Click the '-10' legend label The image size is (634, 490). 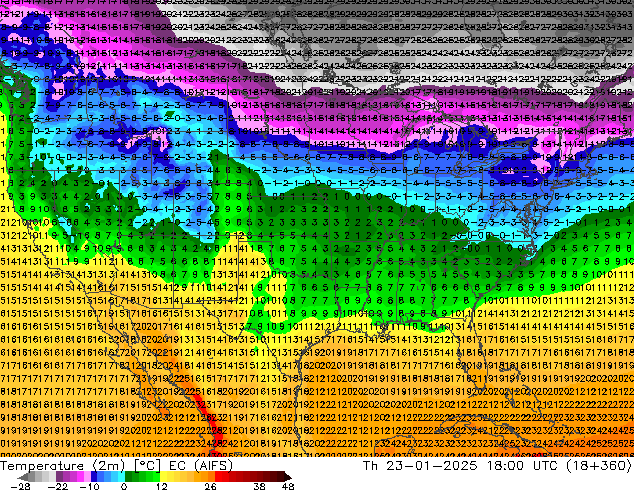tap(89, 486)
